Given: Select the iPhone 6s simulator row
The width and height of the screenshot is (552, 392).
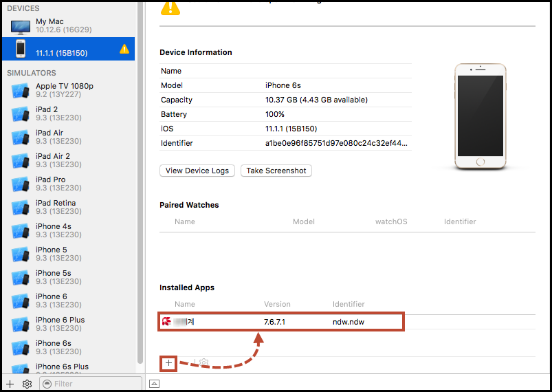Looking at the screenshot, I should coord(68,347).
